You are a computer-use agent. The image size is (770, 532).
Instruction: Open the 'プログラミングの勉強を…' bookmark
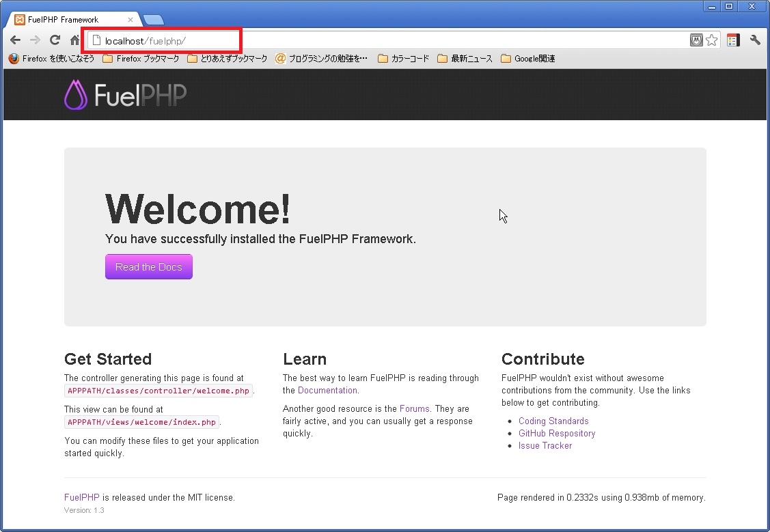tap(321, 59)
